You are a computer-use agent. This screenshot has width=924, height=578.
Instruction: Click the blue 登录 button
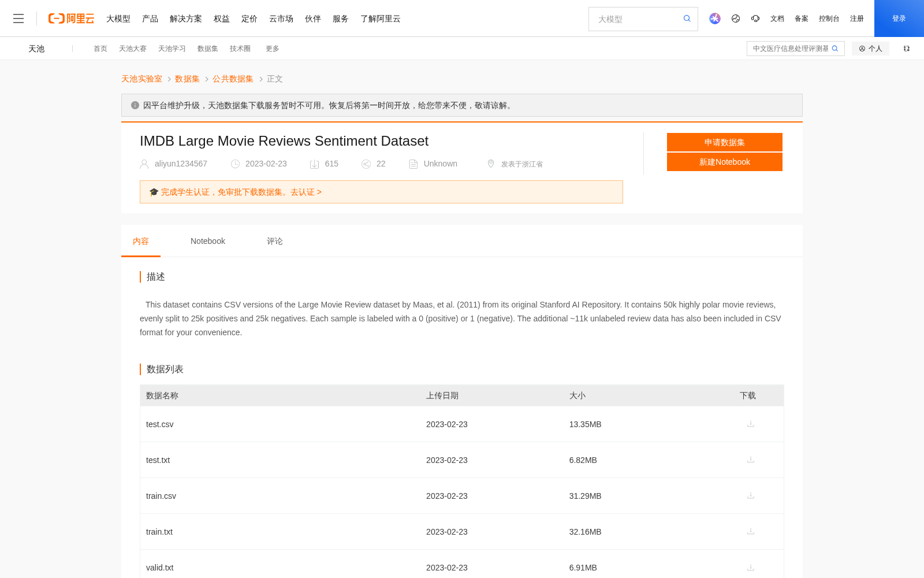[x=899, y=18]
